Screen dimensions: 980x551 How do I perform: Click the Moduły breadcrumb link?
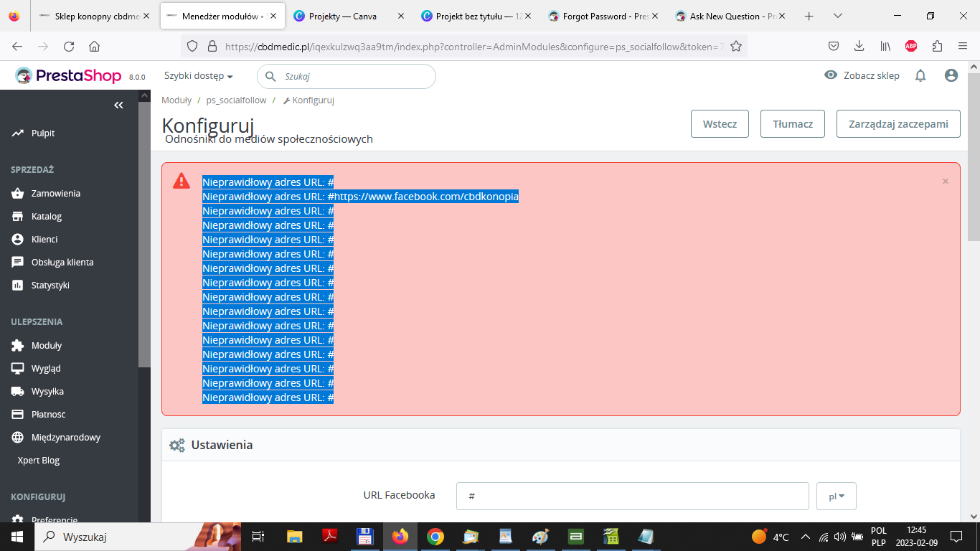(x=176, y=100)
